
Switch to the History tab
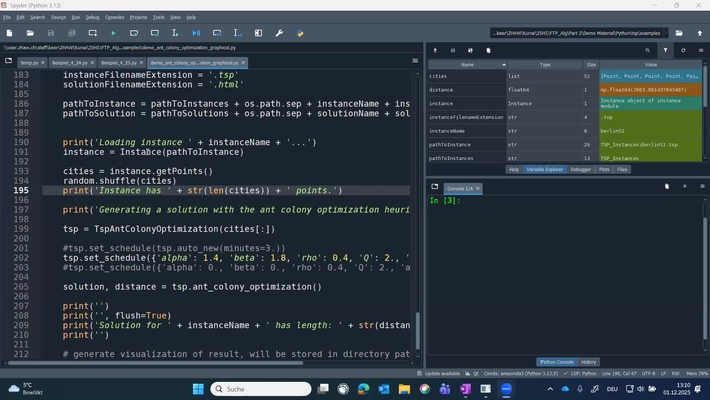589,362
